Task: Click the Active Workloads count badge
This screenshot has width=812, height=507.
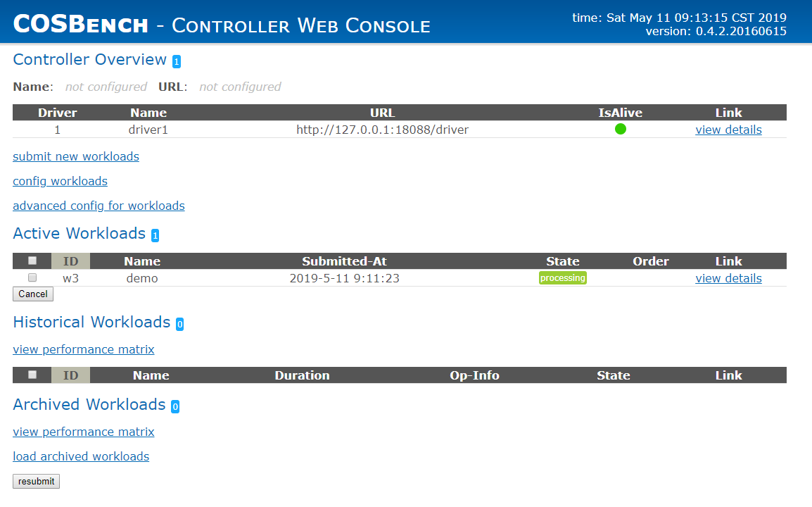Action: (155, 235)
